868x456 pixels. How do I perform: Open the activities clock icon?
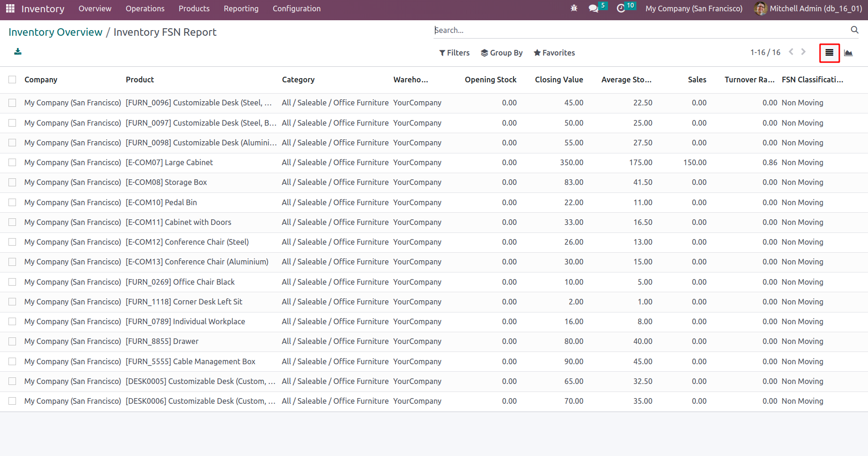point(621,8)
